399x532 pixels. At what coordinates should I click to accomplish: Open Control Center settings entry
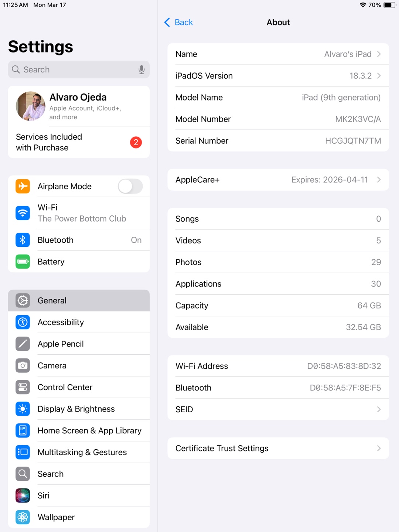(79, 387)
